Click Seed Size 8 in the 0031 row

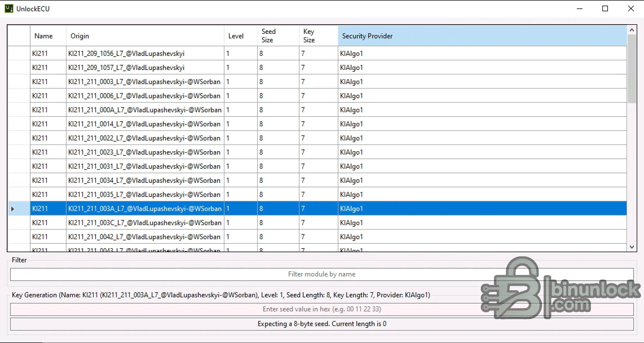278,166
